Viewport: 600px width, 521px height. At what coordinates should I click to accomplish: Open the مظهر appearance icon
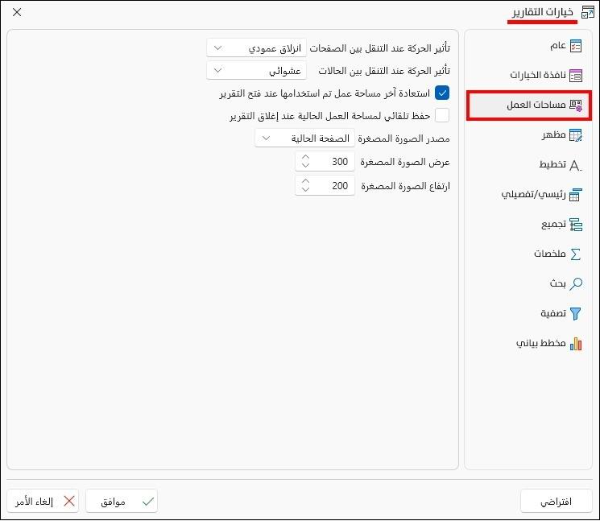(576, 135)
